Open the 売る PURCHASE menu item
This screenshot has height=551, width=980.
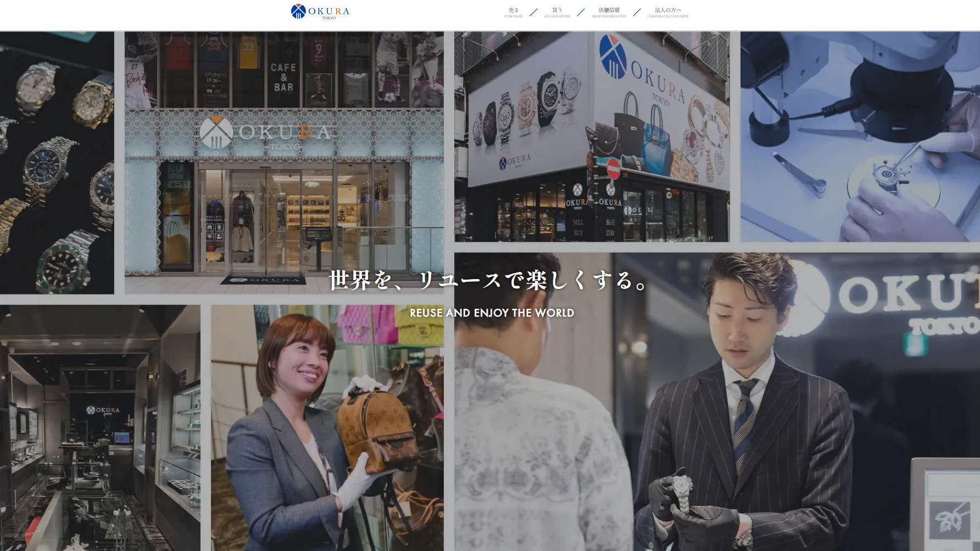[x=514, y=13]
